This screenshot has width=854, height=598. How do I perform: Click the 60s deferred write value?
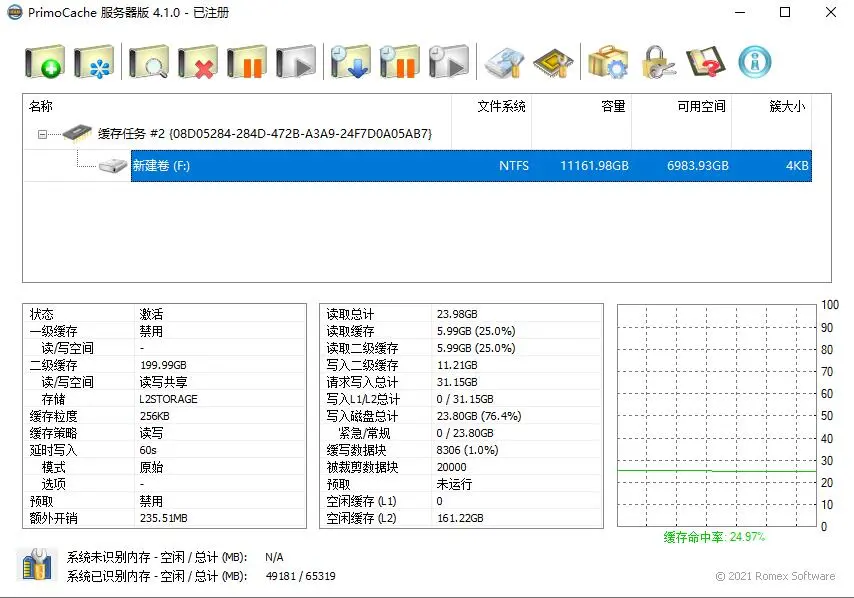point(148,450)
